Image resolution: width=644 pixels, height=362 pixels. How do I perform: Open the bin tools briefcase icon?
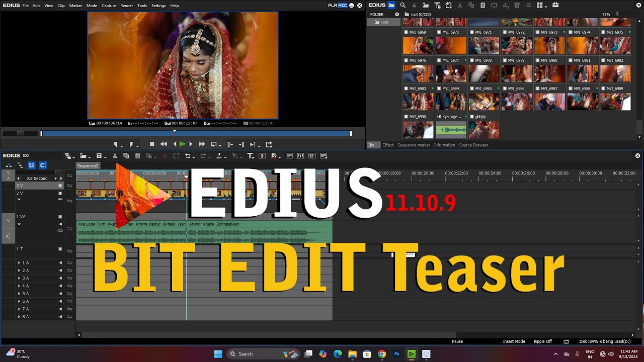coord(555,5)
